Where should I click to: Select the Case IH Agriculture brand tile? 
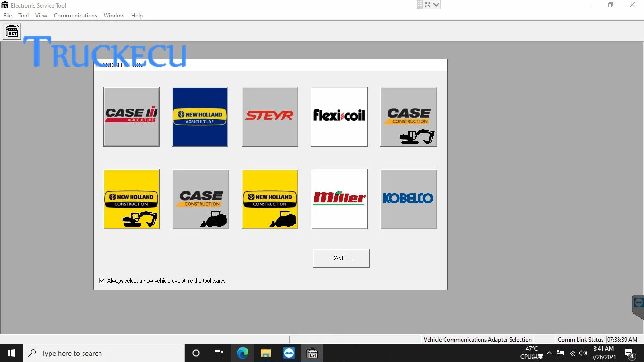point(132,117)
